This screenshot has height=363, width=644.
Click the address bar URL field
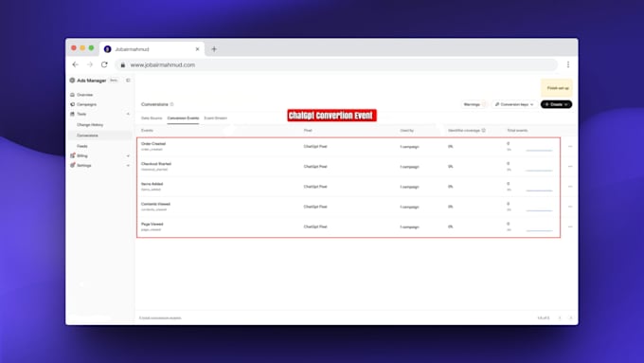tap(337, 65)
